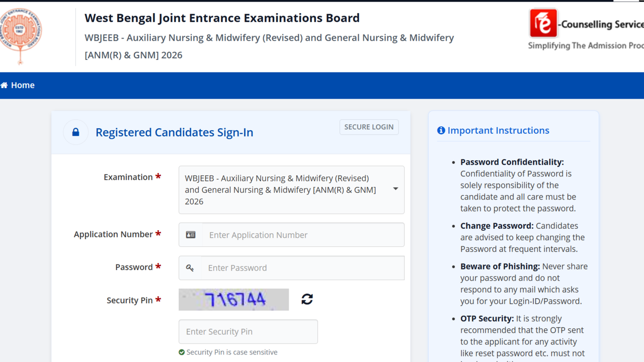Click the WBJEEB board logo
Viewport: 644px width, 362px height.
pyautogui.click(x=21, y=35)
